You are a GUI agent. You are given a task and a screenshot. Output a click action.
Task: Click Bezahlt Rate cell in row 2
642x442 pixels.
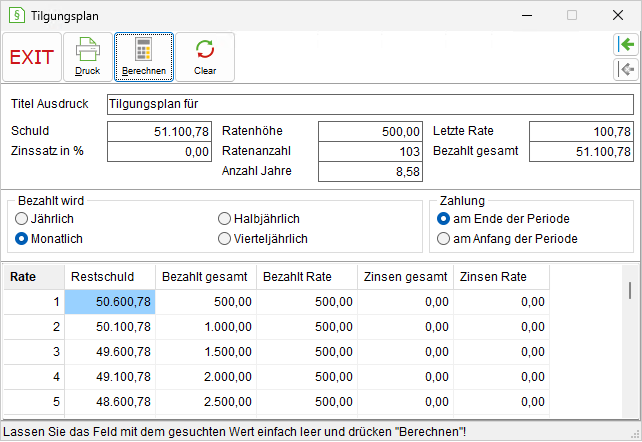pyautogui.click(x=307, y=327)
